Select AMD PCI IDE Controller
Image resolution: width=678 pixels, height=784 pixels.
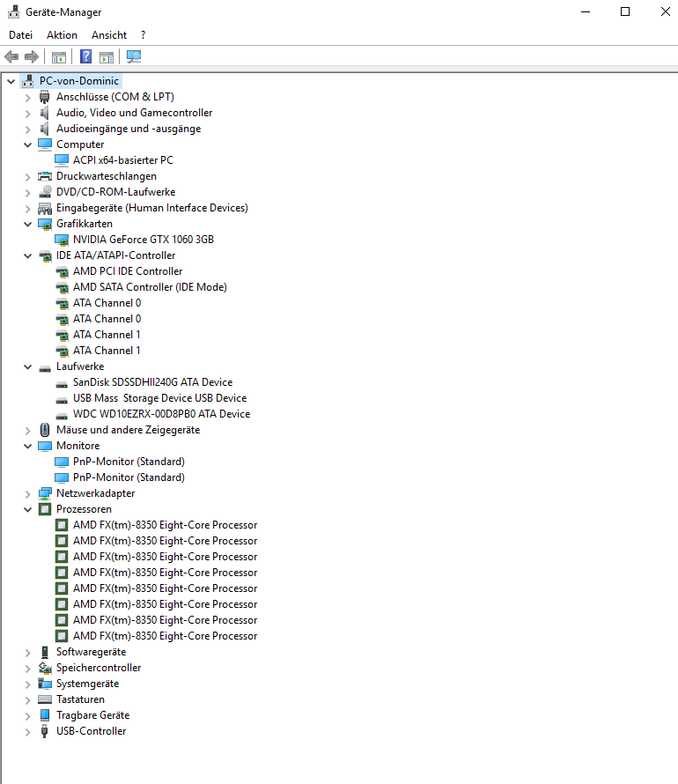tap(128, 271)
